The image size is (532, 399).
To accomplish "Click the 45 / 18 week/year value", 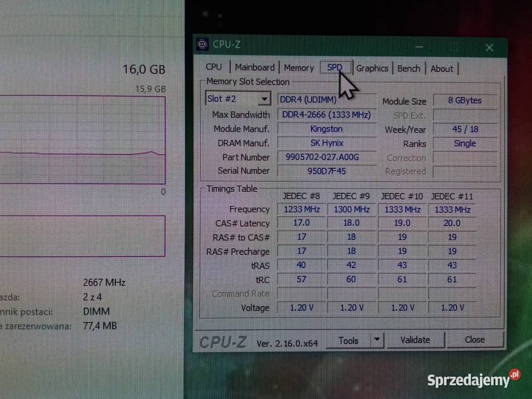I will [x=465, y=129].
